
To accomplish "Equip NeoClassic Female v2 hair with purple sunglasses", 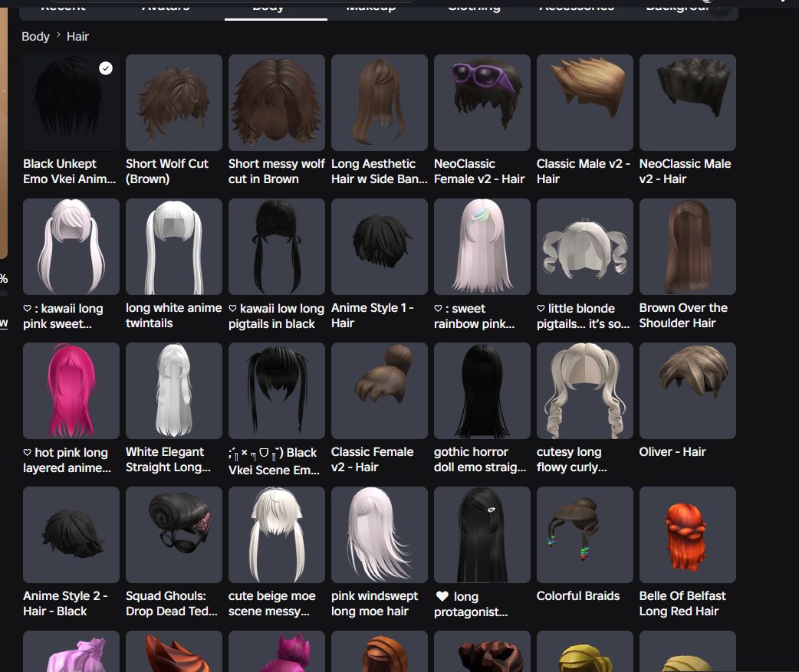I will (x=482, y=103).
